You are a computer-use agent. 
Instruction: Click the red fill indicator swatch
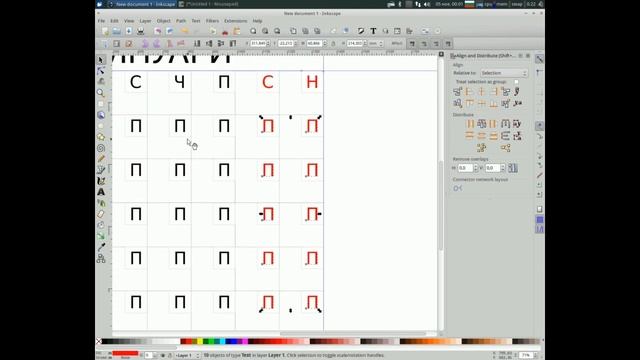[x=125, y=353]
